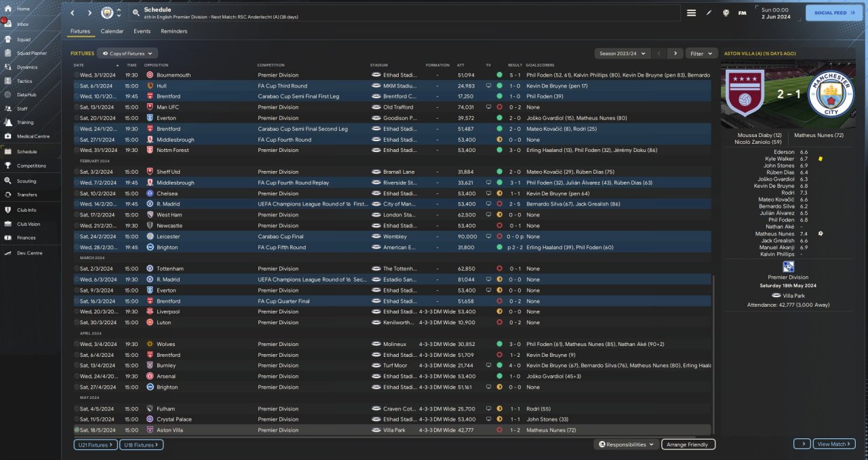868x460 pixels.
Task: Open the Scouting section
Action: pos(26,181)
